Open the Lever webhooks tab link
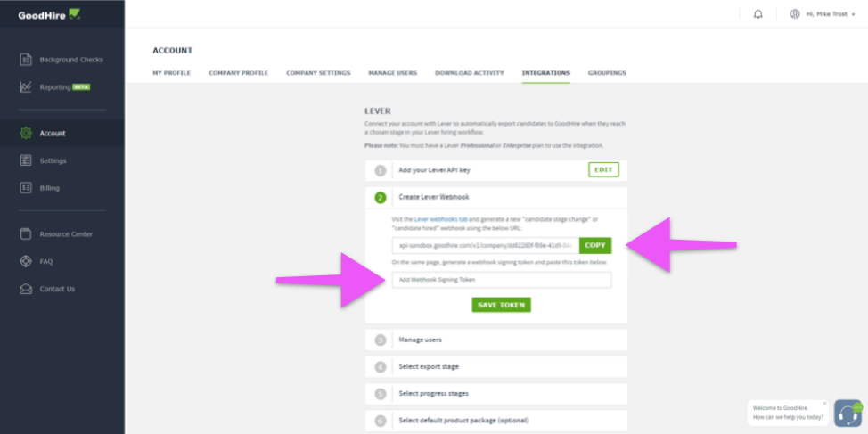This screenshot has height=434, width=868. (x=440, y=219)
